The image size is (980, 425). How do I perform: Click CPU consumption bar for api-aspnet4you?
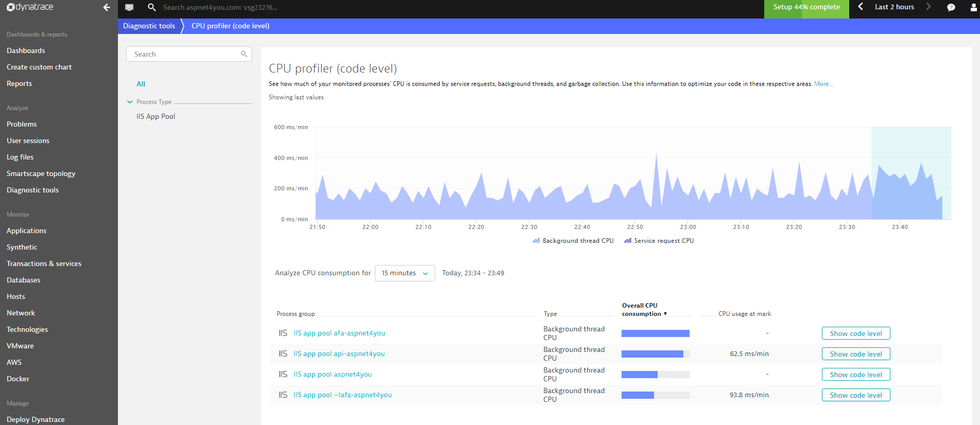click(x=656, y=354)
